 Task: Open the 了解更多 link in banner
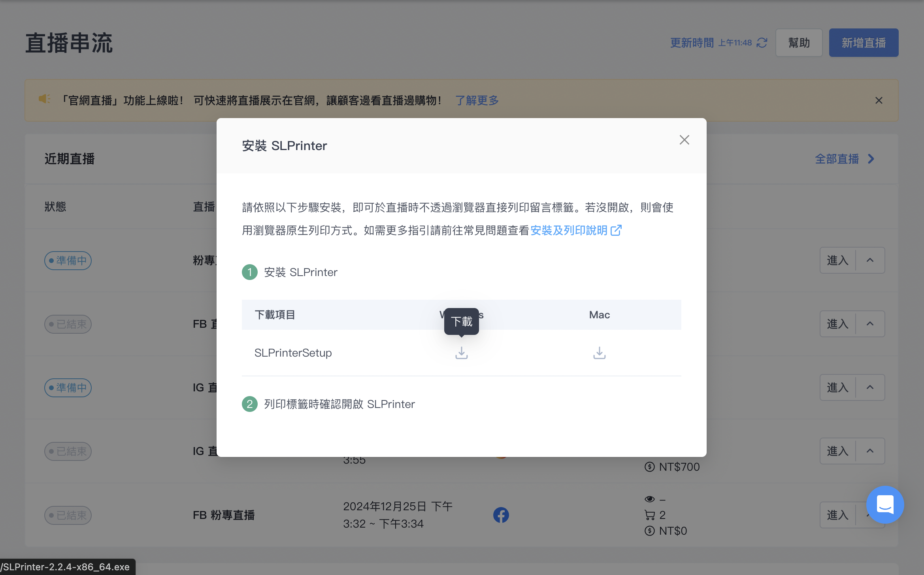[x=477, y=100]
